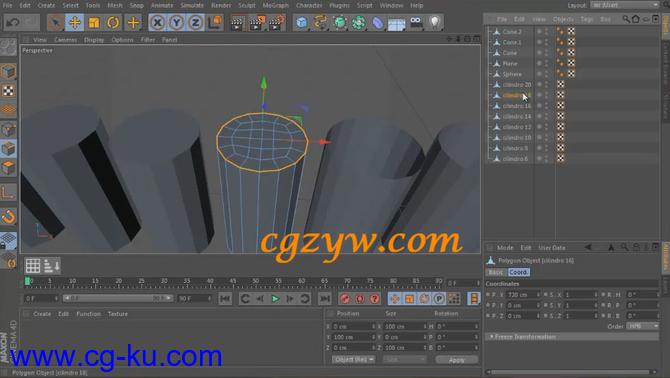The width and height of the screenshot is (670, 378).
Task: Open Object Manager search magnifier
Action: pyautogui.click(x=626, y=19)
